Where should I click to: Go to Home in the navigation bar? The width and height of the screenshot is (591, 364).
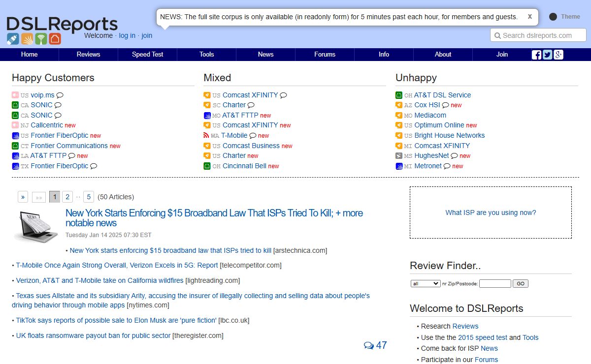tap(30, 55)
